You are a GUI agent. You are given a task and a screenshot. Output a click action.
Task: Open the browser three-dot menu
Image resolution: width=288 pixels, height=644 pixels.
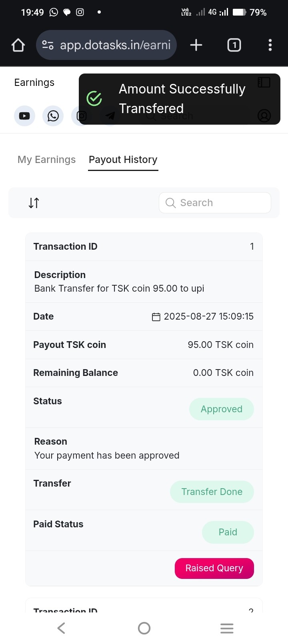[x=270, y=45]
